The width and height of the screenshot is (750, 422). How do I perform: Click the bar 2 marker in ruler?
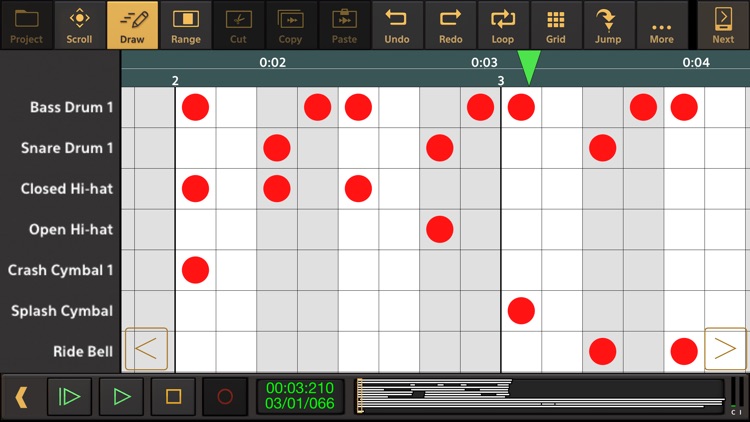click(x=175, y=80)
